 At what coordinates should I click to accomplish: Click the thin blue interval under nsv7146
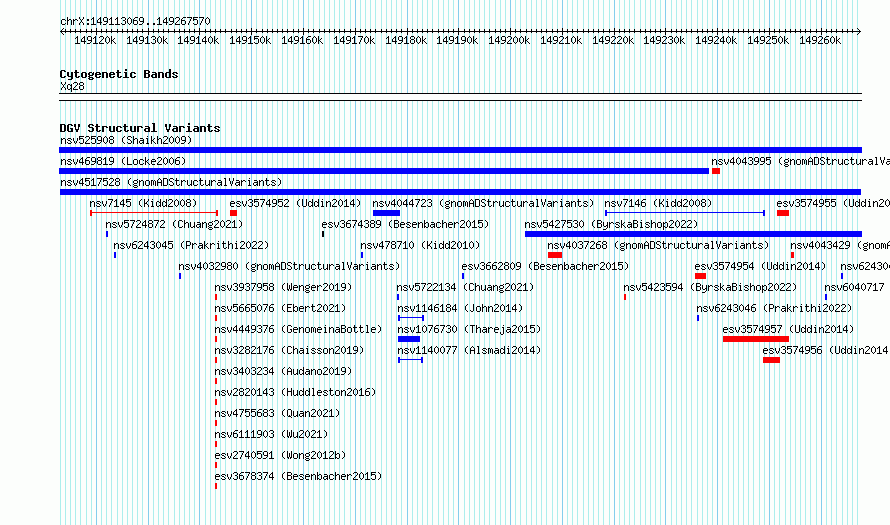685,213
